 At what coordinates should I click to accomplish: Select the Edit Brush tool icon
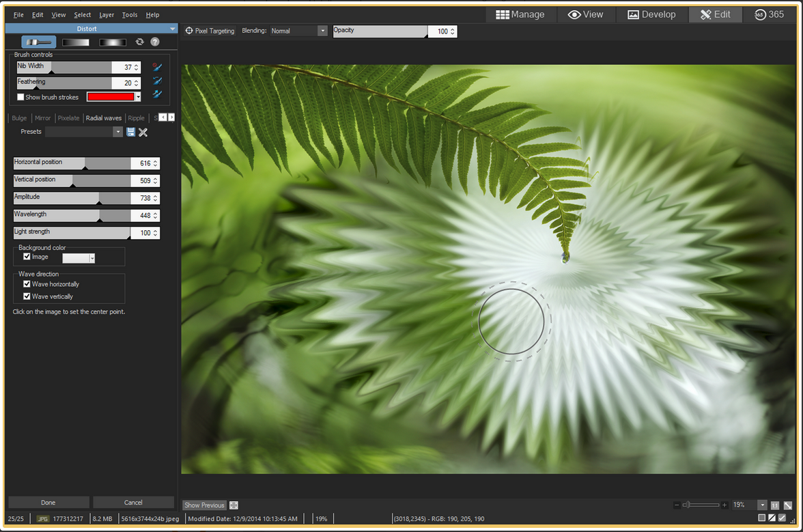pos(38,42)
